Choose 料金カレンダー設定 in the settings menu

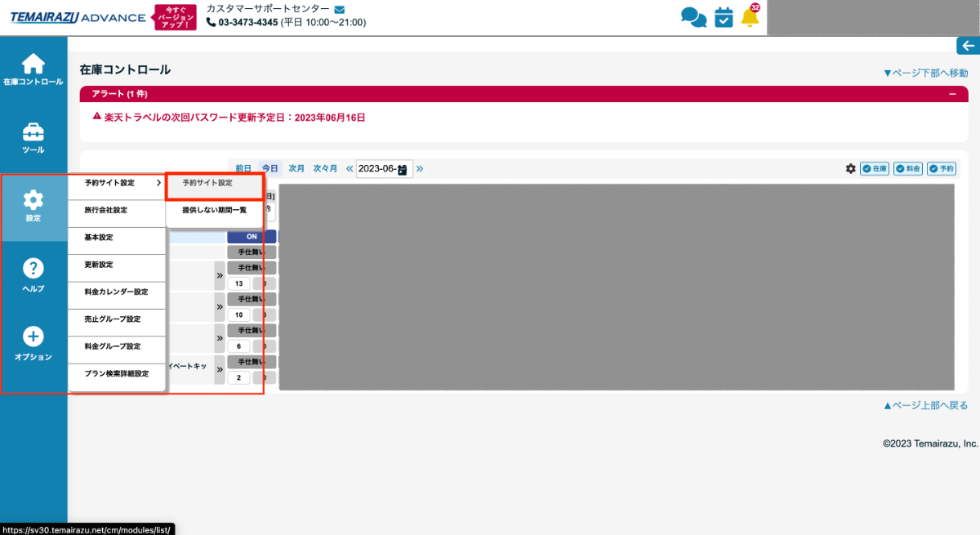click(x=116, y=292)
